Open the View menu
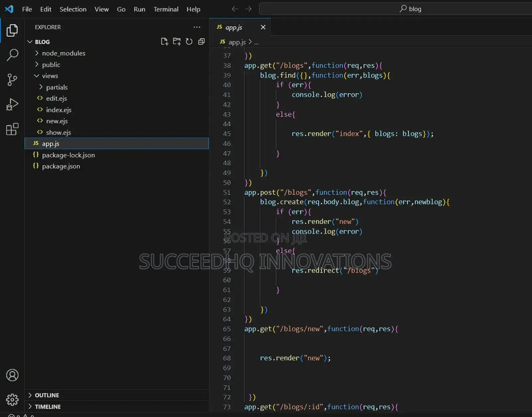Screen dimensions: 532x417 (x=101, y=9)
